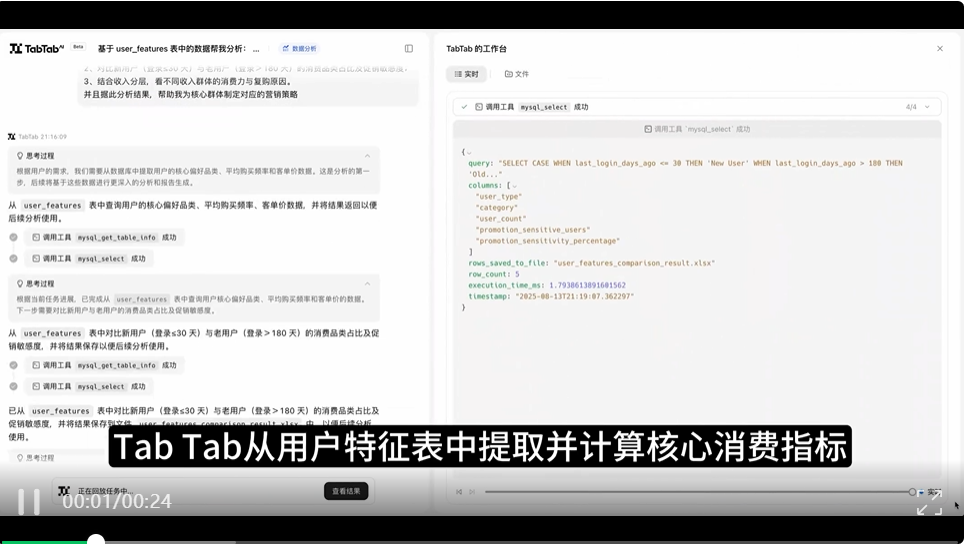Toggle the sidebar panel layout icon
This screenshot has height=544, width=964.
(409, 49)
